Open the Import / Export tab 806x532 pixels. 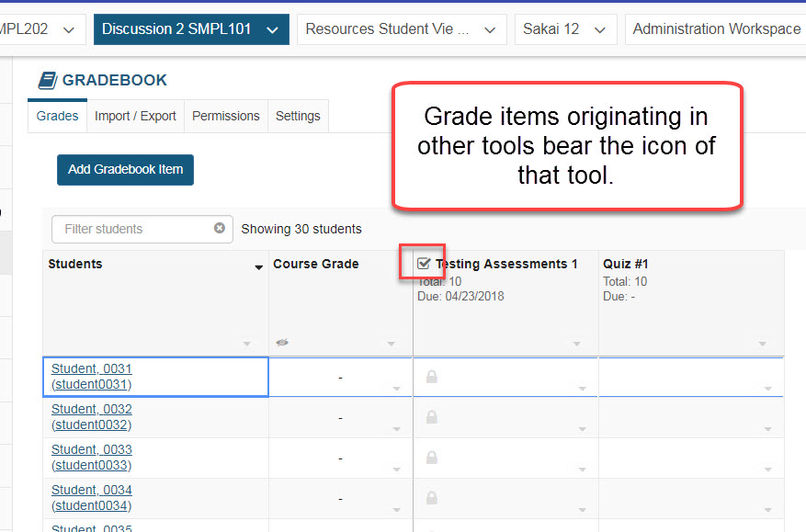[x=135, y=116]
